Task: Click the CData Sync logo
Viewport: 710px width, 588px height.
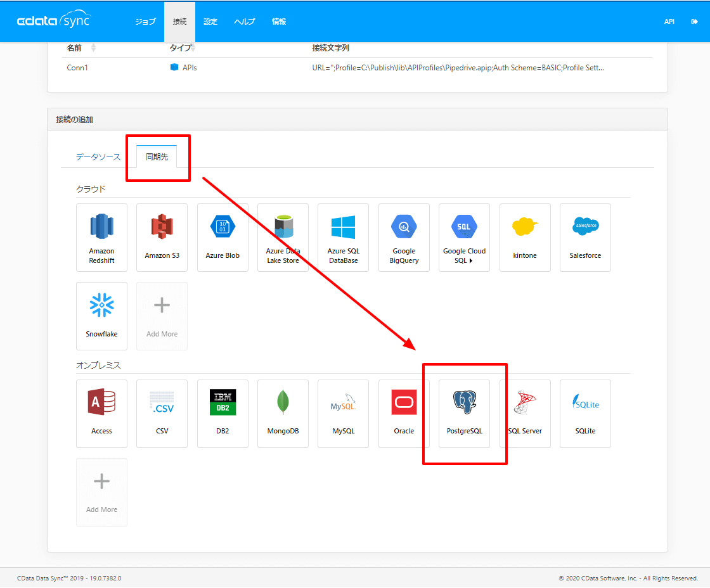Action: pos(53,20)
